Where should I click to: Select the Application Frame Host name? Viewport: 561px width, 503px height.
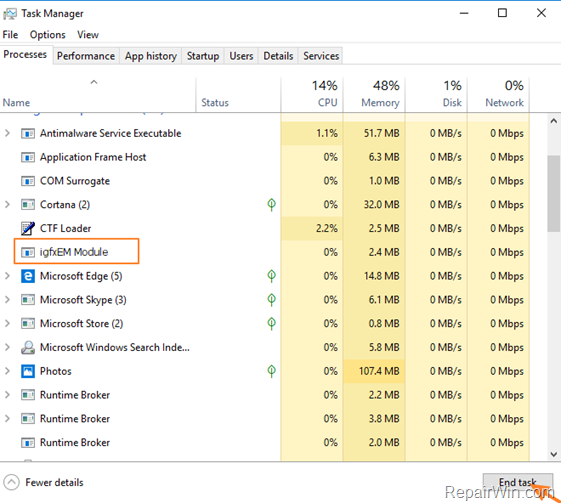click(93, 157)
